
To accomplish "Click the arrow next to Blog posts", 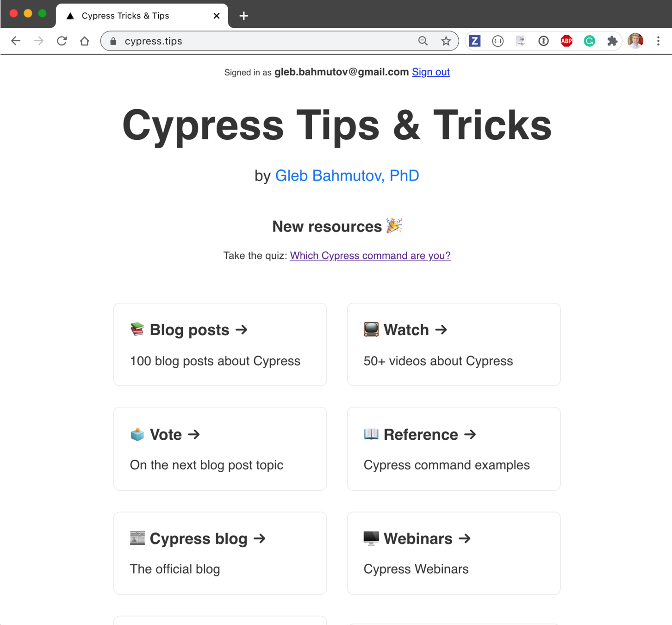I will pyautogui.click(x=241, y=330).
